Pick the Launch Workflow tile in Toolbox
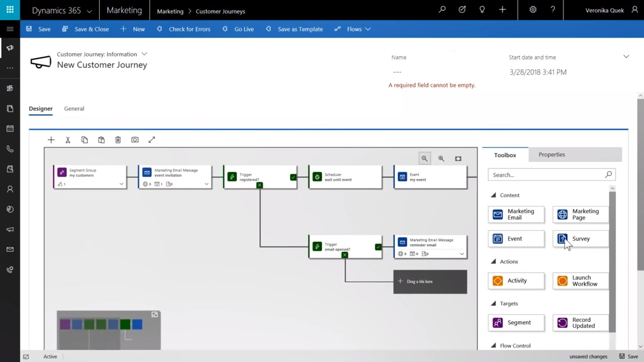Viewport: 644px width, 362px height. pyautogui.click(x=581, y=281)
